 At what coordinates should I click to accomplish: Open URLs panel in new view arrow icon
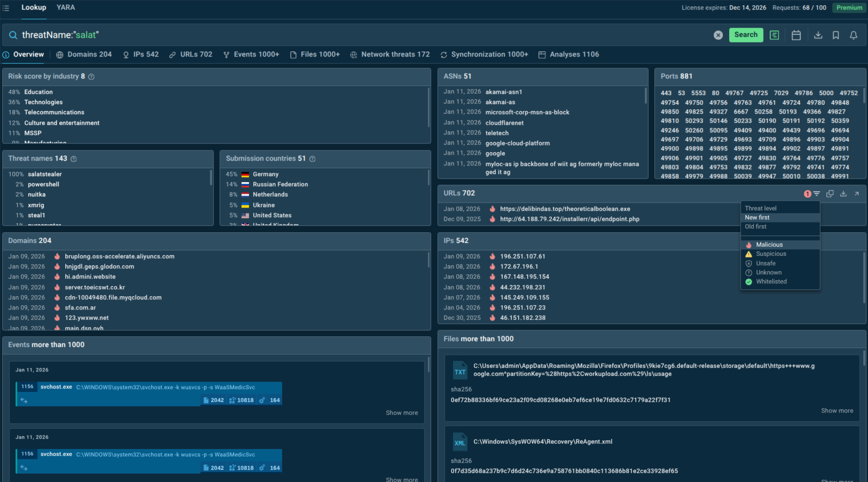coord(857,193)
